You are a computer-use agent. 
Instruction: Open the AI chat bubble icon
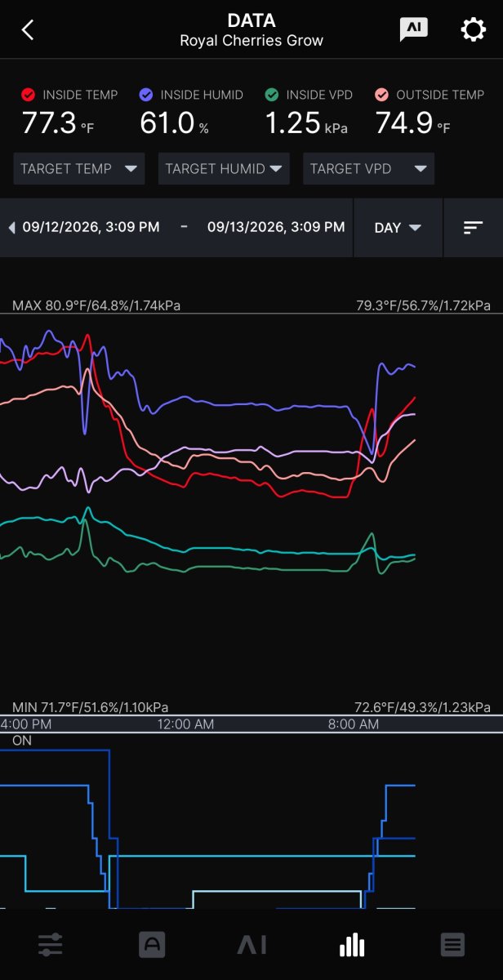click(x=413, y=30)
